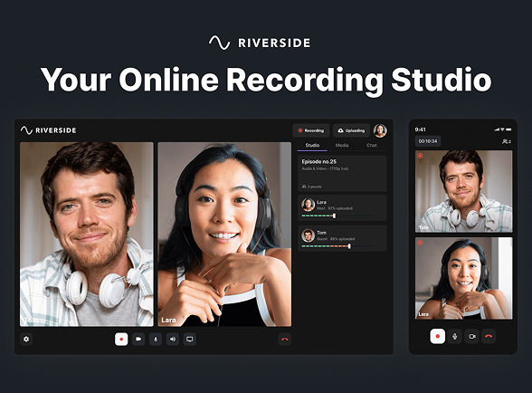Toggle the desktop speaker button
The height and width of the screenshot is (393, 532).
pyautogui.click(x=173, y=339)
